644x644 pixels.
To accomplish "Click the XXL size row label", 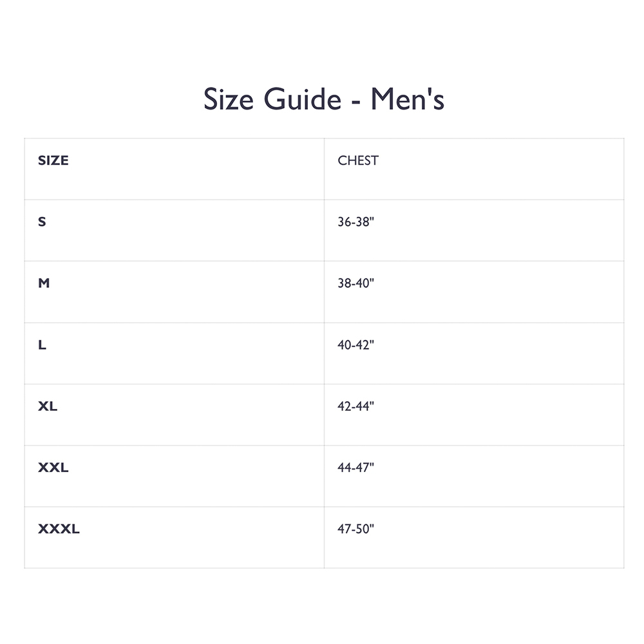I will point(53,468).
